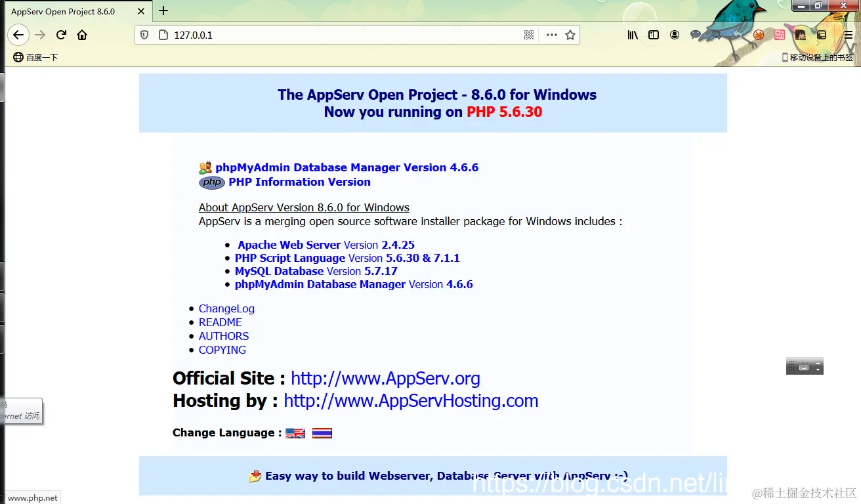Reload the current page
Image resolution: width=861 pixels, height=504 pixels.
pyautogui.click(x=61, y=35)
